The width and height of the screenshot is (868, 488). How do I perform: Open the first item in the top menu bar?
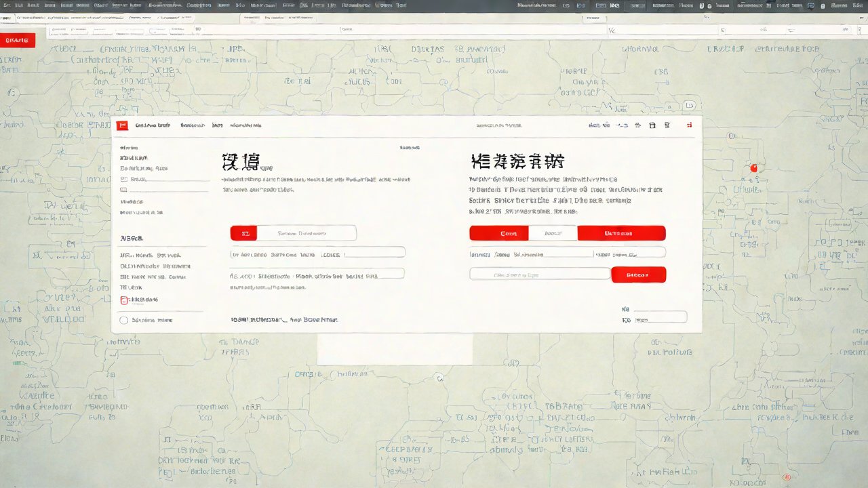[x=7, y=5]
